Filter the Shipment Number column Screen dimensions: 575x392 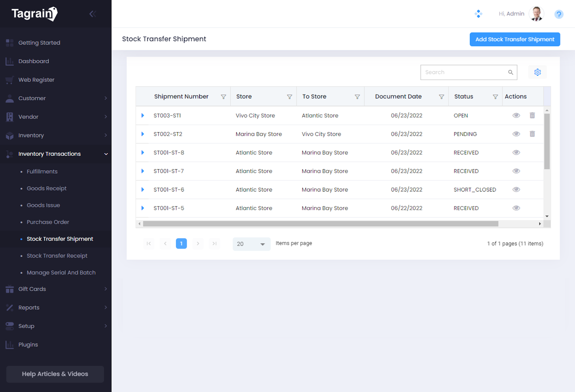[x=223, y=97]
